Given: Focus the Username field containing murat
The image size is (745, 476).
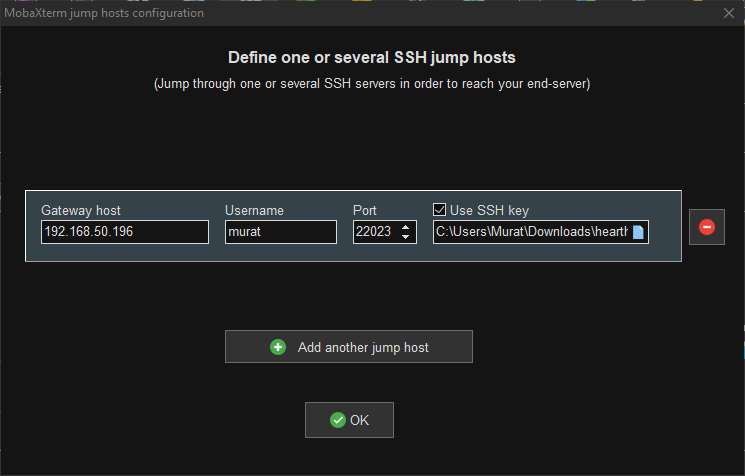Looking at the screenshot, I should tap(281, 232).
